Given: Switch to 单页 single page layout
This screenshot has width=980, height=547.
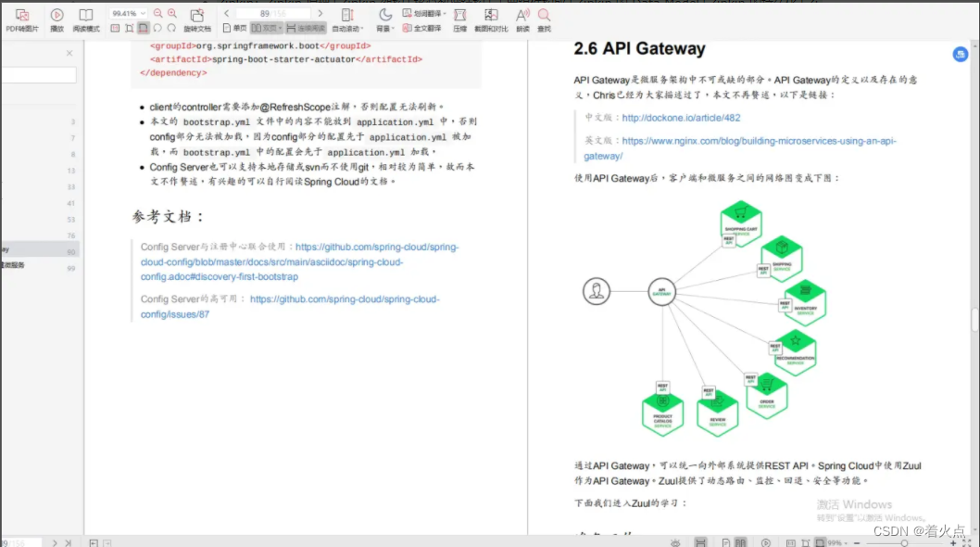Looking at the screenshot, I should tap(234, 28).
